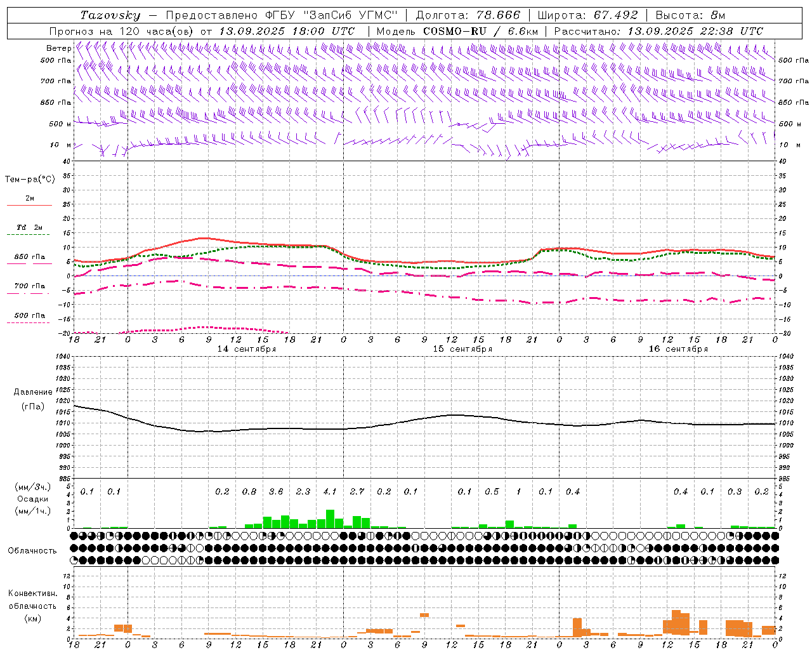Viewport: 812px width, 650px height.
Task: Click the calculated time "13.09.2025 22:38 UTC"
Action: tap(695, 31)
